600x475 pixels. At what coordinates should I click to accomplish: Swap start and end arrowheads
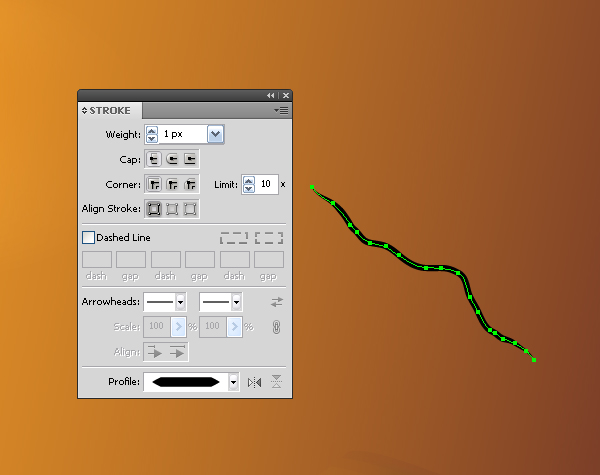coord(277,302)
